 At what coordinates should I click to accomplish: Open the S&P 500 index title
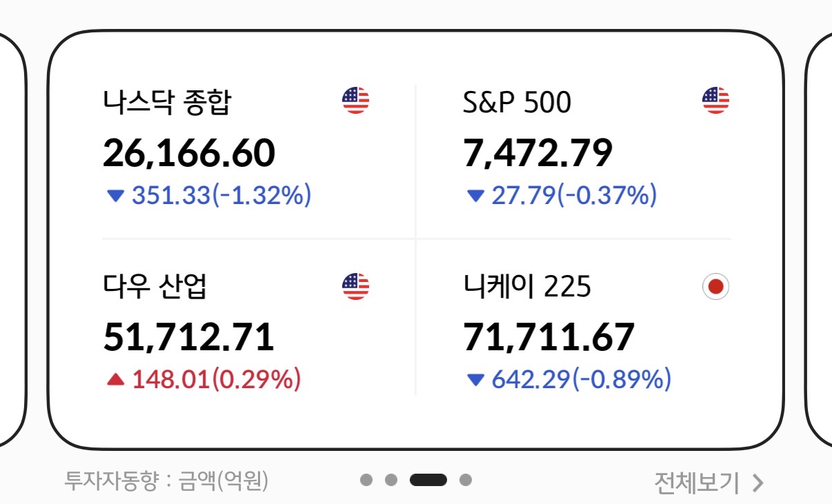point(517,102)
